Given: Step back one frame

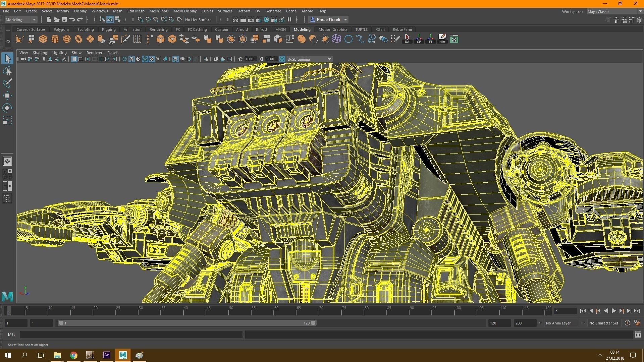Looking at the screenshot, I should pyautogui.click(x=591, y=311).
